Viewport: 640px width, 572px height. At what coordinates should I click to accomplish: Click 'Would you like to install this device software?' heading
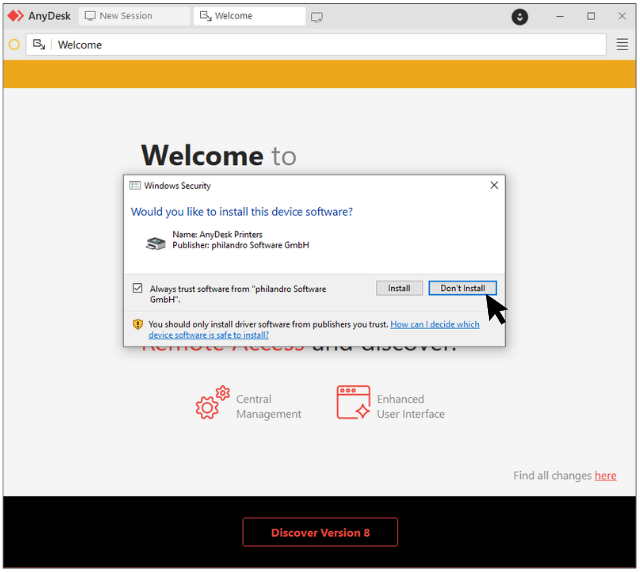[x=242, y=212]
